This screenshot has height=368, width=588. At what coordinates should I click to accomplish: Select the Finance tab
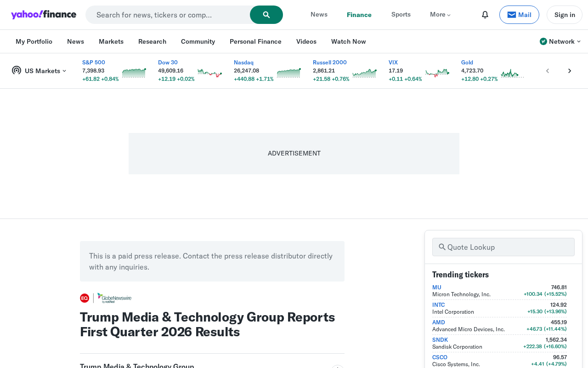(x=359, y=15)
